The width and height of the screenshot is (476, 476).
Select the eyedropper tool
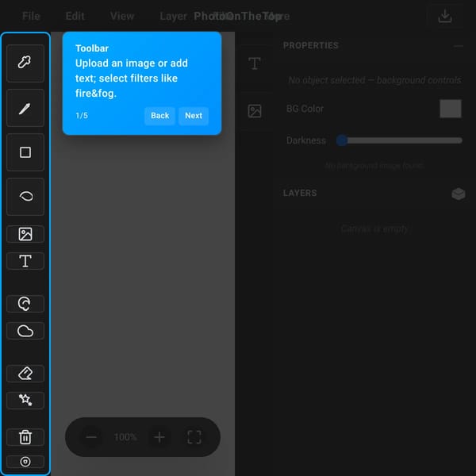pyautogui.click(x=25, y=63)
